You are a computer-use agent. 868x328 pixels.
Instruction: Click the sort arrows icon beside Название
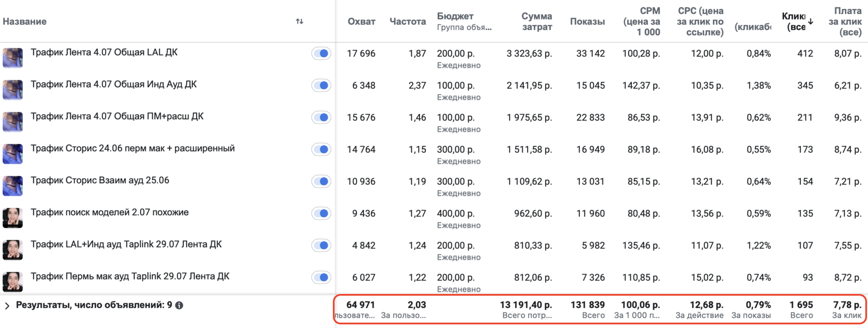click(299, 21)
